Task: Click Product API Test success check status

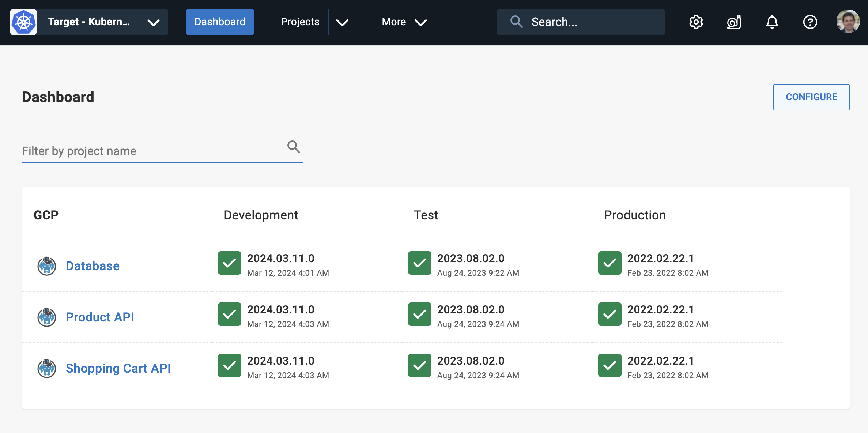Action: pyautogui.click(x=420, y=314)
